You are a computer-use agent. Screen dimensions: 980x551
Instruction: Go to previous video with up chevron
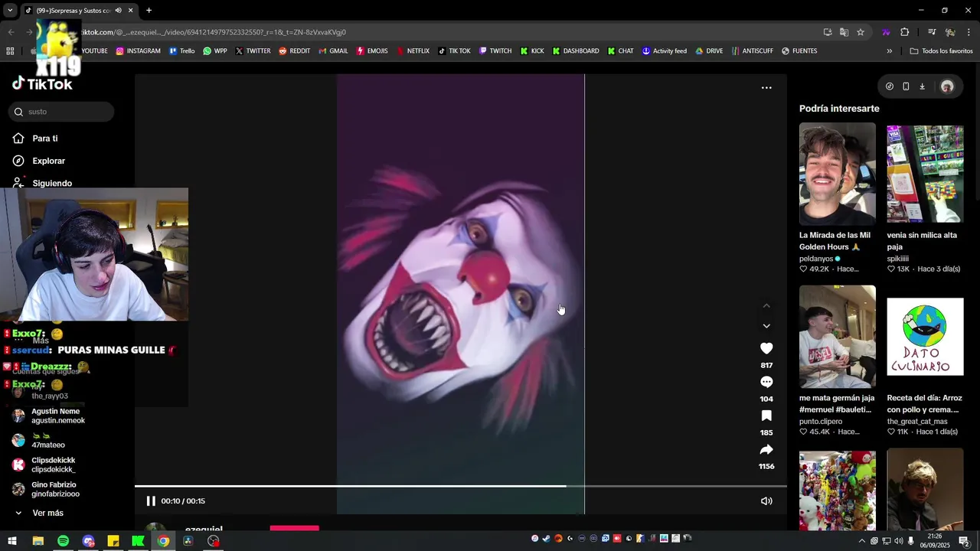pyautogui.click(x=766, y=305)
